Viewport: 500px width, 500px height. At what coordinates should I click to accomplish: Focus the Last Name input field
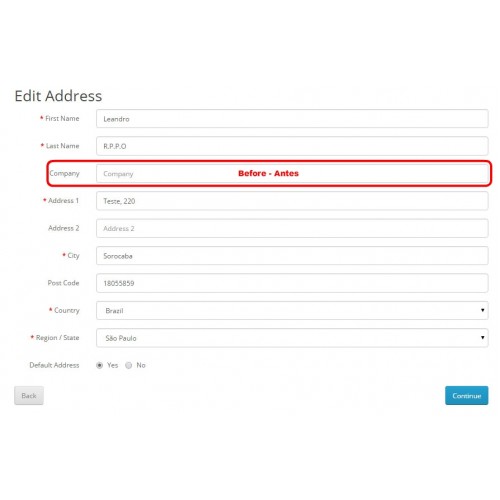tap(292, 146)
